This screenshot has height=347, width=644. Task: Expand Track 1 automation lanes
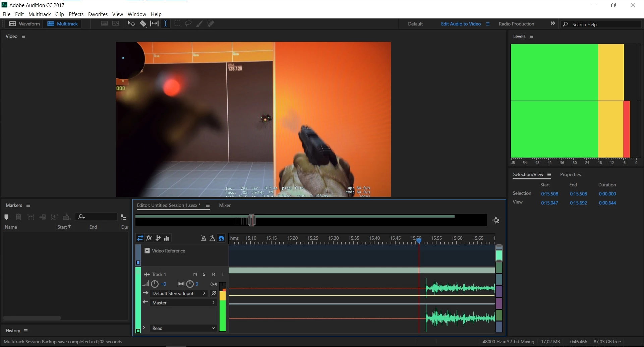(x=144, y=328)
